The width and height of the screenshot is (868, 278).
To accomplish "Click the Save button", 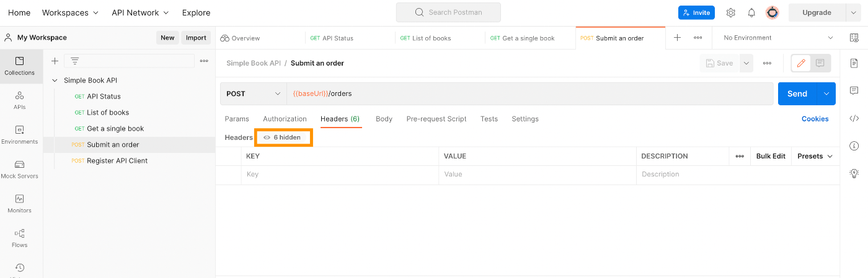I will (x=719, y=63).
